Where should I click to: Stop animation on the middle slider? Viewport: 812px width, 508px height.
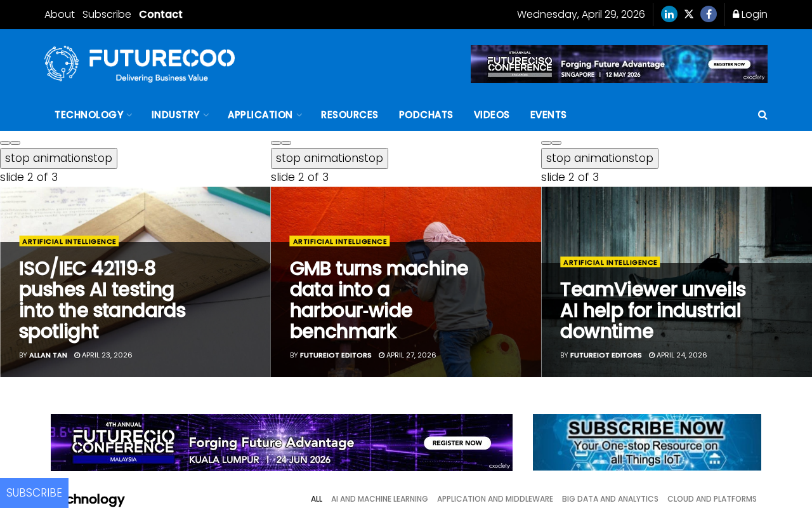(x=329, y=158)
